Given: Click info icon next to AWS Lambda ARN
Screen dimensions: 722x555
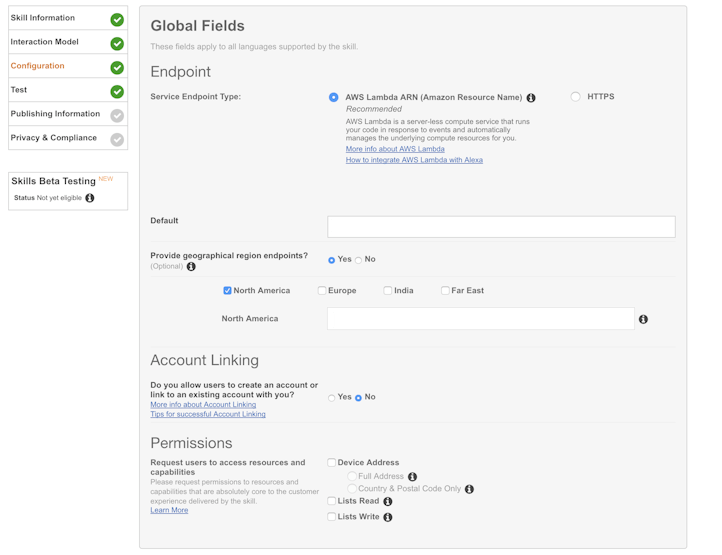Looking at the screenshot, I should coord(531,98).
